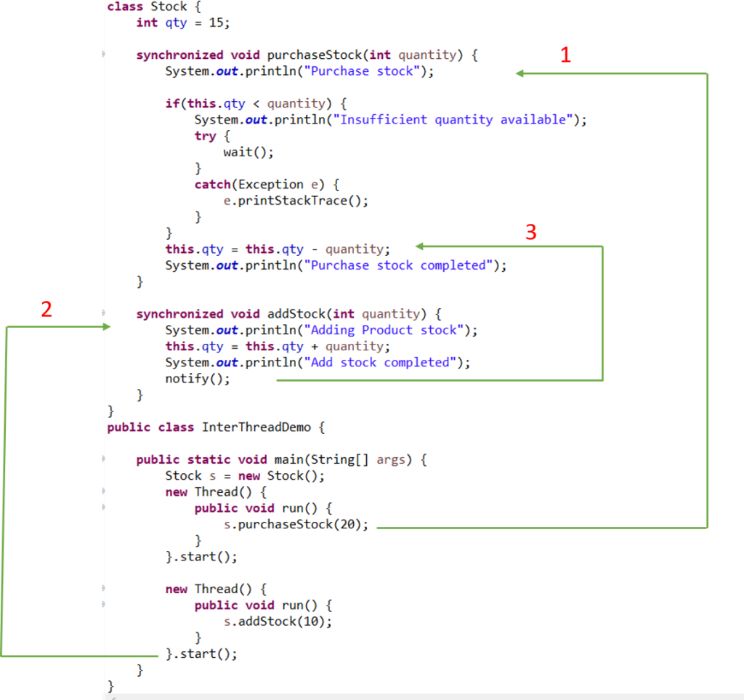Viewport: 744px width, 700px height.
Task: Select the synchronized keyword on purchaseStock
Action: (x=179, y=55)
